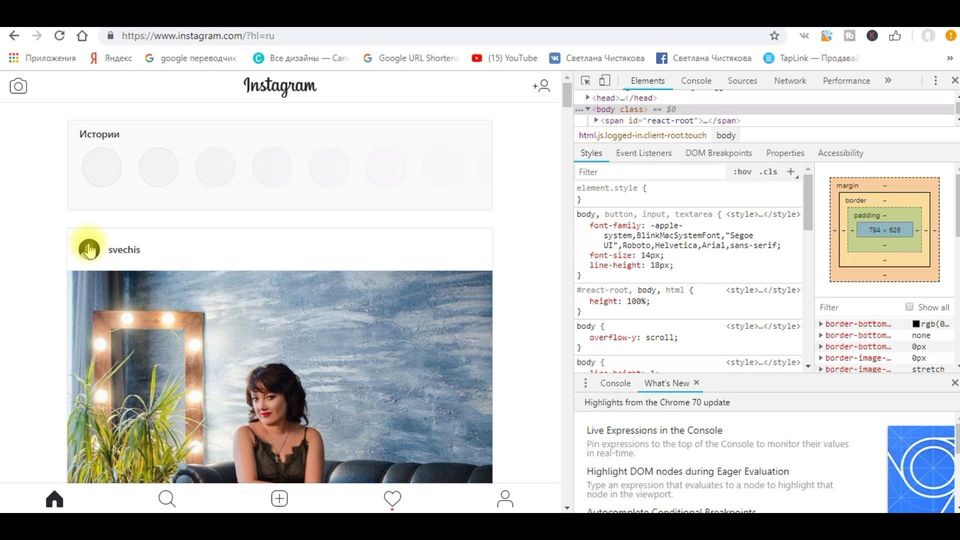Open Console tab in bottom drawer

pos(615,383)
